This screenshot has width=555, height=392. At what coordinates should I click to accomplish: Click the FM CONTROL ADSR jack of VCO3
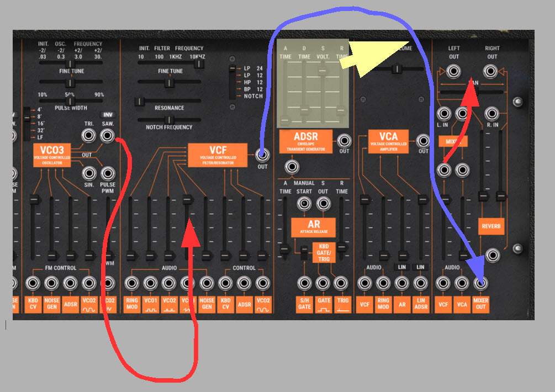pyautogui.click(x=71, y=283)
